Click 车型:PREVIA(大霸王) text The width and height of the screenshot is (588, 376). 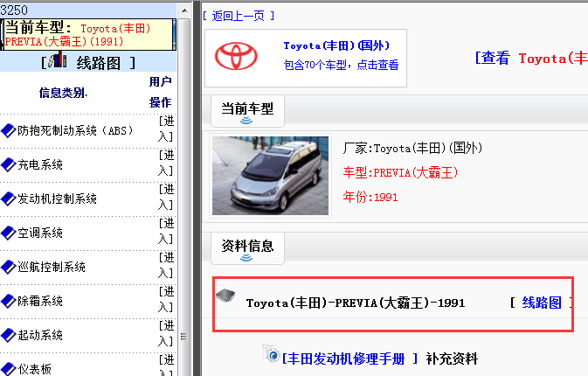click(400, 172)
